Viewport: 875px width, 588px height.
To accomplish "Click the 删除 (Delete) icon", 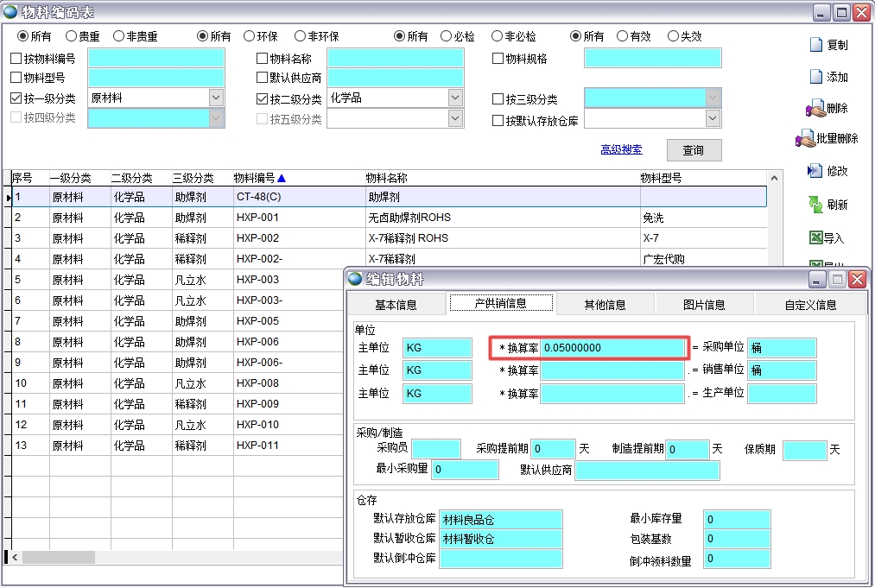I will tap(815, 109).
